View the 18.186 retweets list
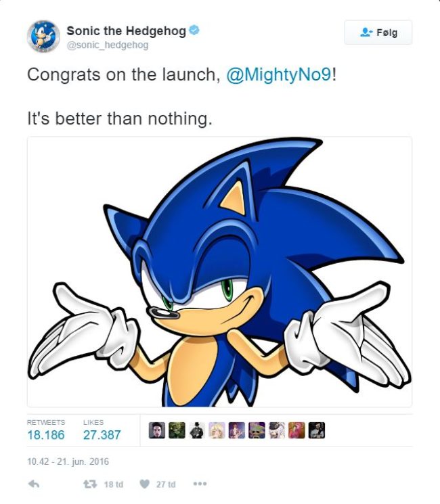Image resolution: width=440 pixels, height=504 pixels. (x=46, y=431)
